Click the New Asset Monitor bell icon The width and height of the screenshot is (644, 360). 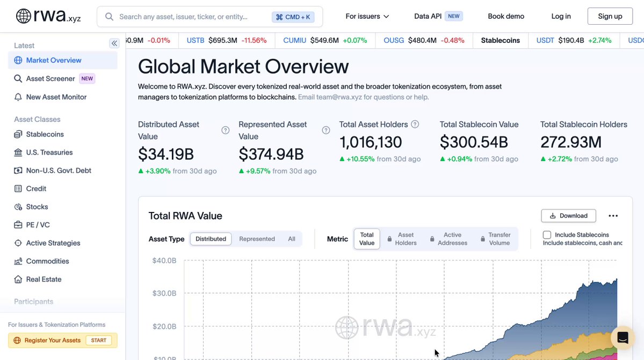(x=18, y=97)
